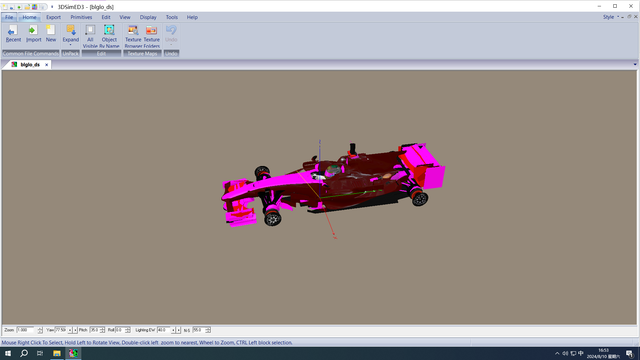
Task: Minimize the ribbon with dash button
Action: click(x=623, y=17)
